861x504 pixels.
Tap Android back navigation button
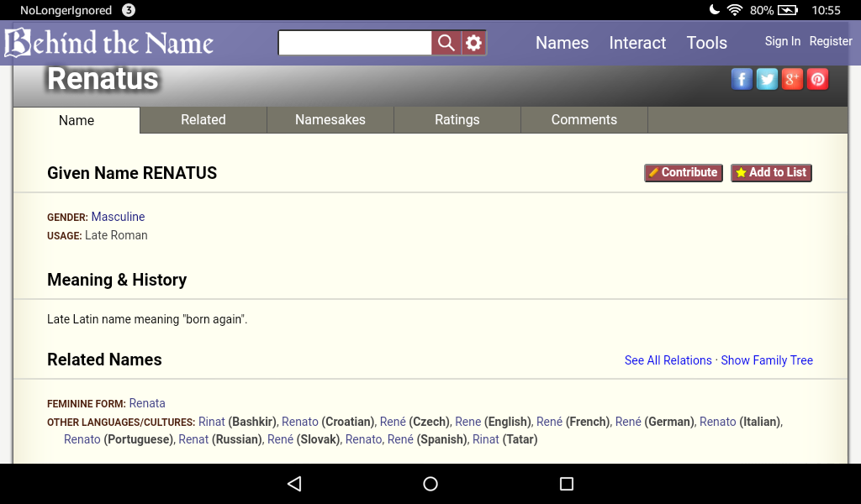coord(294,484)
